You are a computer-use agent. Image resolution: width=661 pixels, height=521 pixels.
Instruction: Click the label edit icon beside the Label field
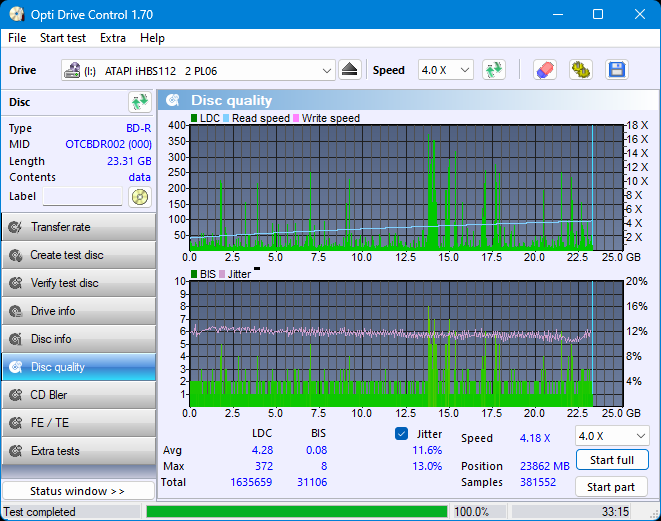[x=139, y=197]
